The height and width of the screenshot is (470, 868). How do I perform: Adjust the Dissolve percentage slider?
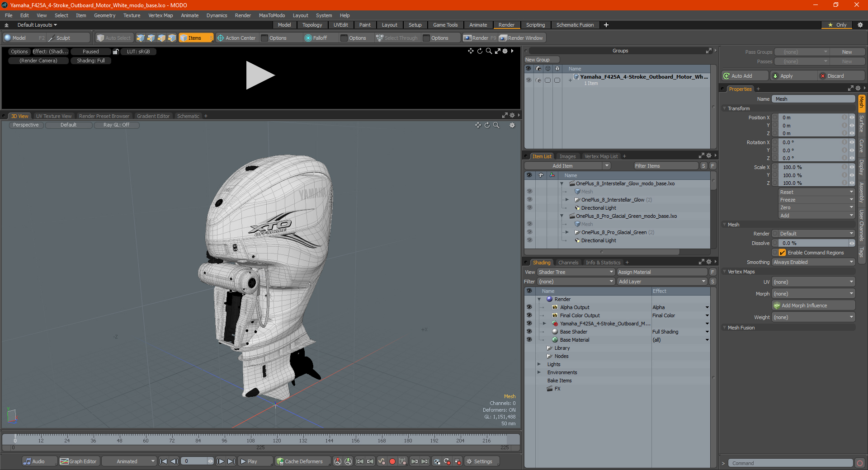pos(813,243)
